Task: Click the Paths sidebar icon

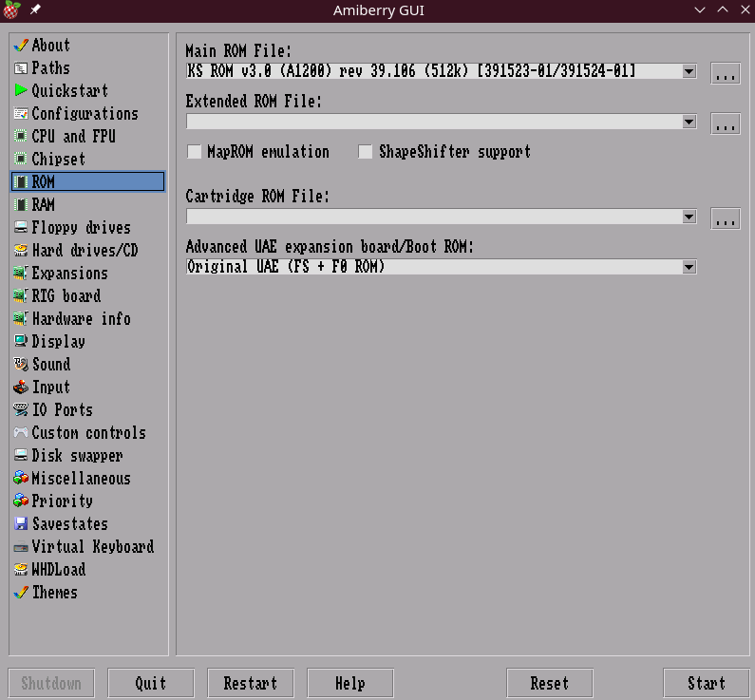Action: [21, 68]
